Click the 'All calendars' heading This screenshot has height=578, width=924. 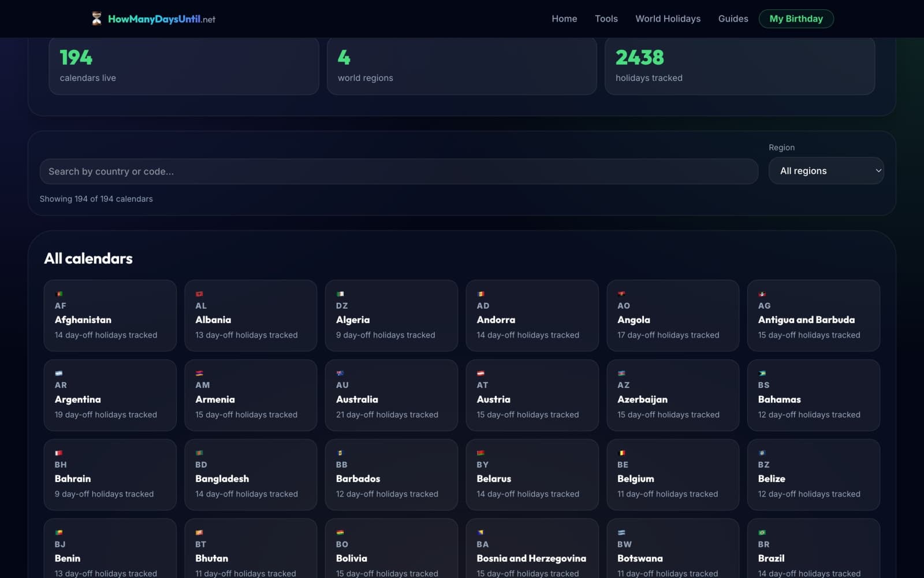point(88,258)
